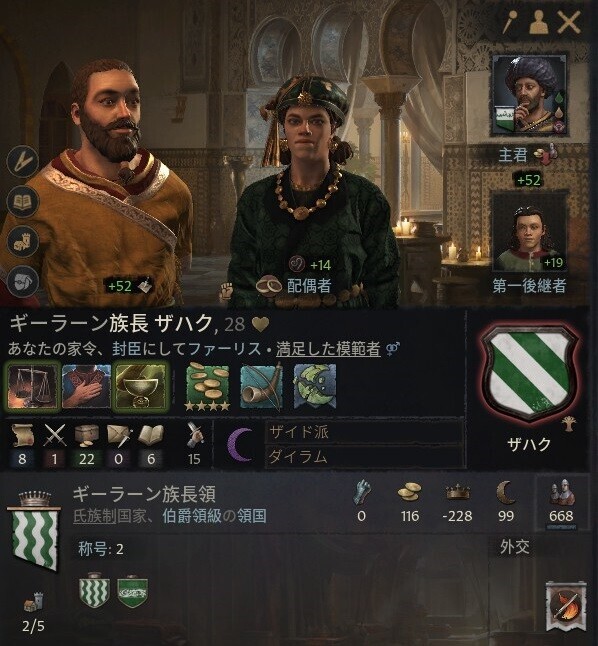The image size is (598, 646).
Task: Click the four-star stewardship education icon
Action: click(x=207, y=388)
